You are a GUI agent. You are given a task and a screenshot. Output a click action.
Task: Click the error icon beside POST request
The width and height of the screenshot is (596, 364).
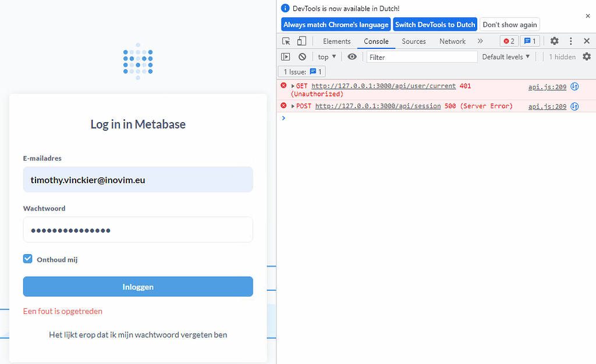(x=283, y=105)
